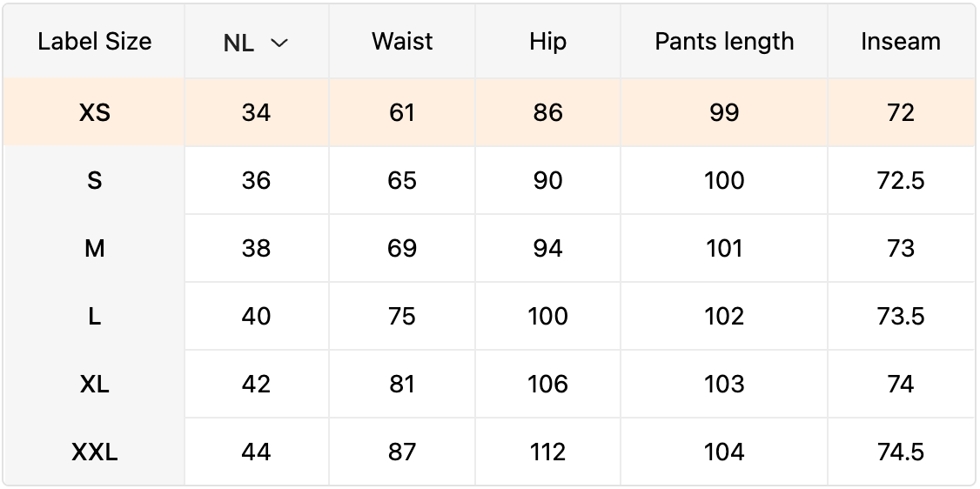This screenshot has width=980, height=489.
Task: Select the S size row label
Action: tap(94, 181)
